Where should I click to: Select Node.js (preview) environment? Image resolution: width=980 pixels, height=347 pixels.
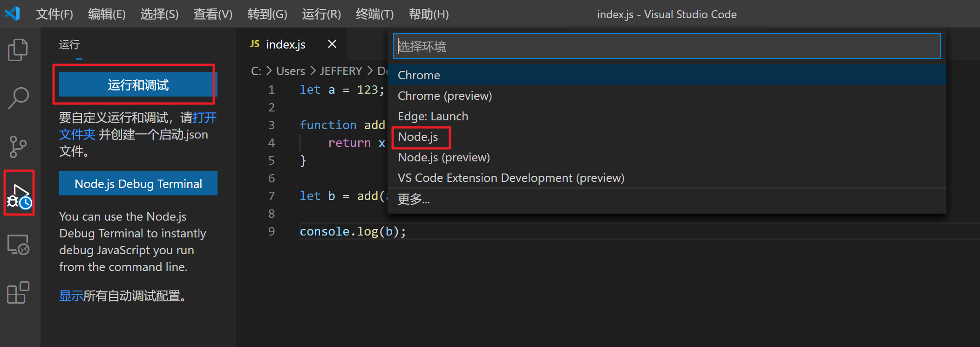[x=667, y=157]
